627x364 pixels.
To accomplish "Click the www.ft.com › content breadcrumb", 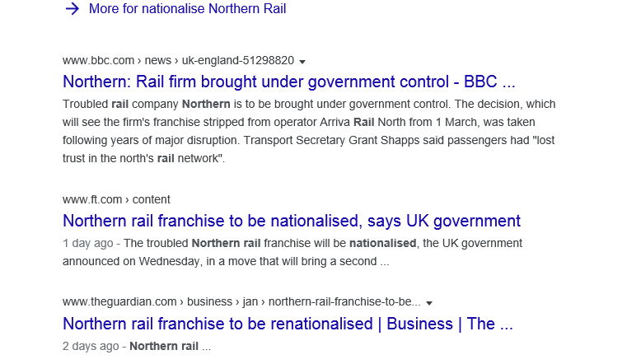I will click(x=116, y=199).
